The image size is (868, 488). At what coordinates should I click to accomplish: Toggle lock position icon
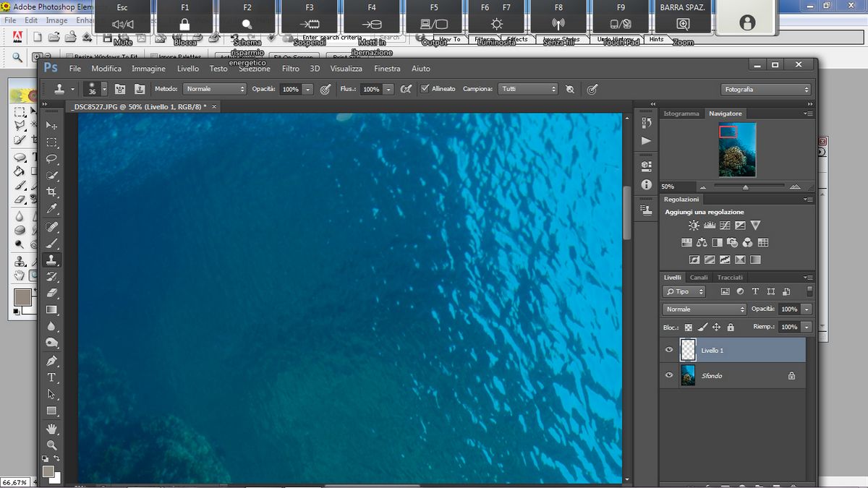716,328
